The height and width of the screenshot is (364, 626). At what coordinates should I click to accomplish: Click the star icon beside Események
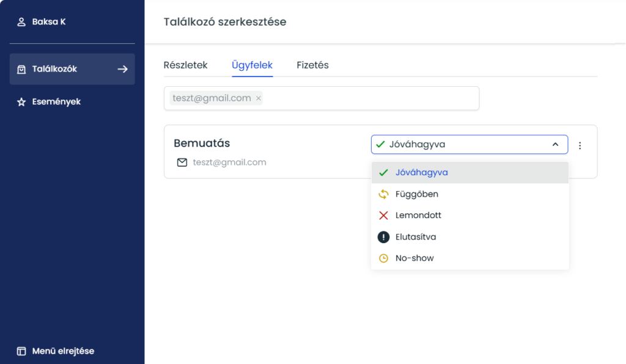pyautogui.click(x=21, y=102)
